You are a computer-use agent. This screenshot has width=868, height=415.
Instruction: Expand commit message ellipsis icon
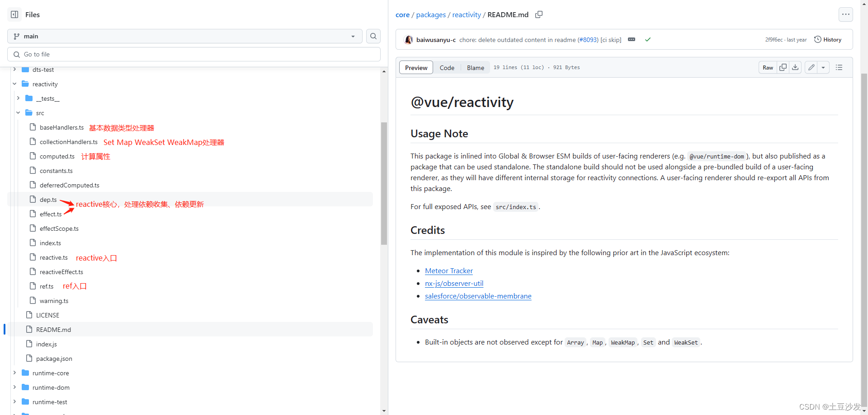[x=632, y=39]
